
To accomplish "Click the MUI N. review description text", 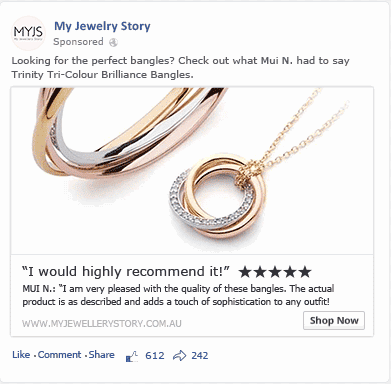I will (178, 295).
